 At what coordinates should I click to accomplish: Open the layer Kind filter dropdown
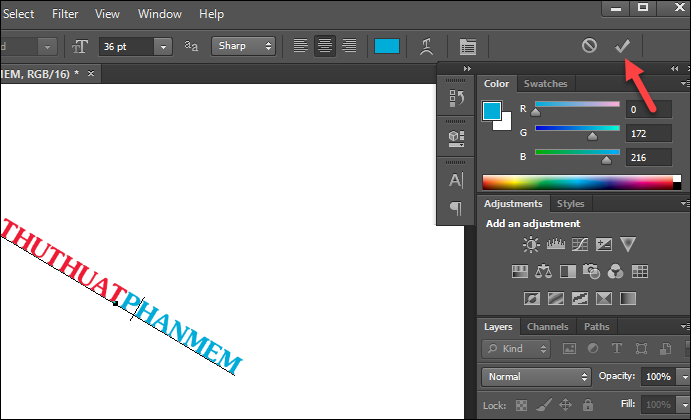coord(516,349)
